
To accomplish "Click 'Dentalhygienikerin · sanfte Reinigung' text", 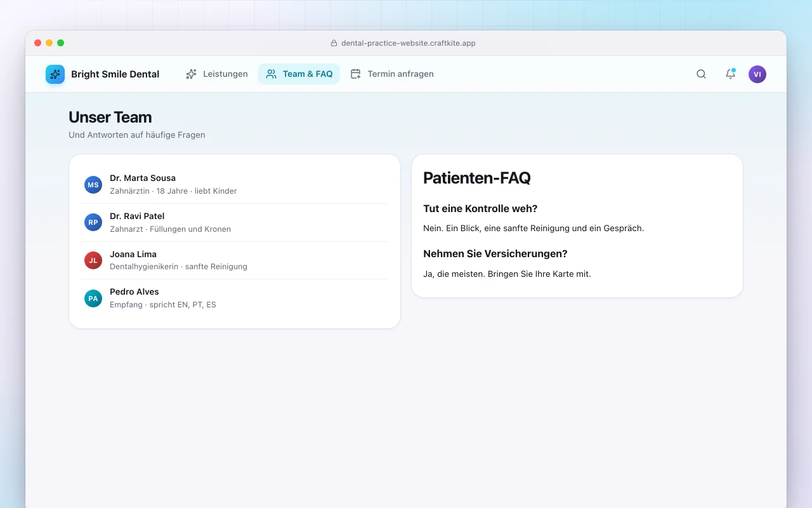I will (178, 267).
